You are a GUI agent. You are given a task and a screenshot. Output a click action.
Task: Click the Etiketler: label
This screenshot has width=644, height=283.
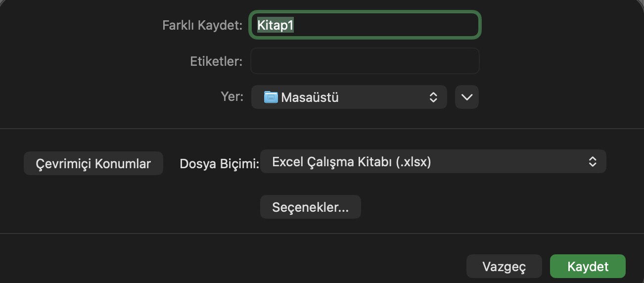pyautogui.click(x=216, y=61)
